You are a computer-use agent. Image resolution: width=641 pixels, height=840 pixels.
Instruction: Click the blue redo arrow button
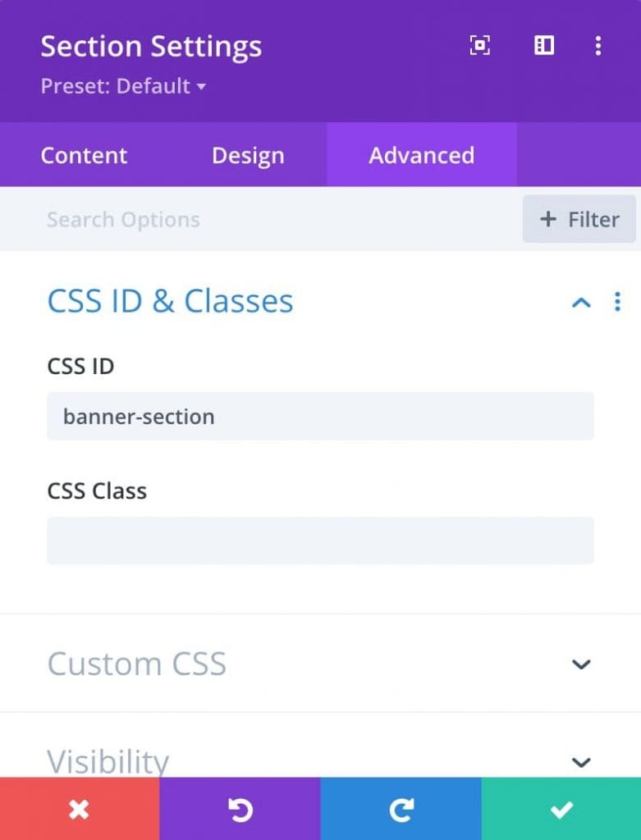pos(401,808)
